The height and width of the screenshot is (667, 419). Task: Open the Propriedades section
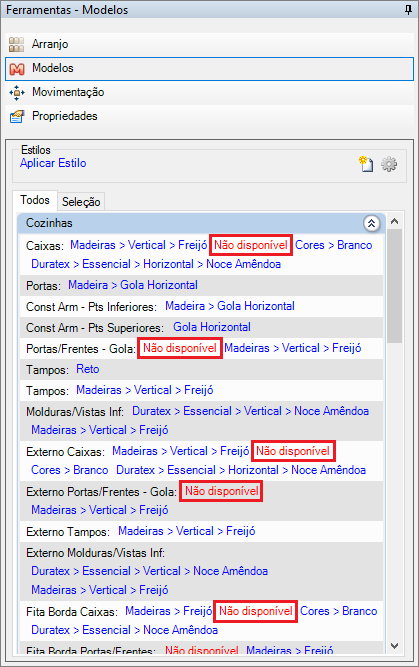[x=209, y=116]
